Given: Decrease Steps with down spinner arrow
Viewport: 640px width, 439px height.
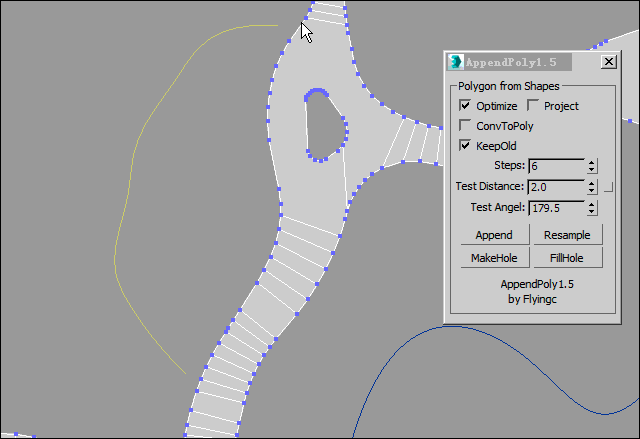Looking at the screenshot, I should click(x=591, y=170).
